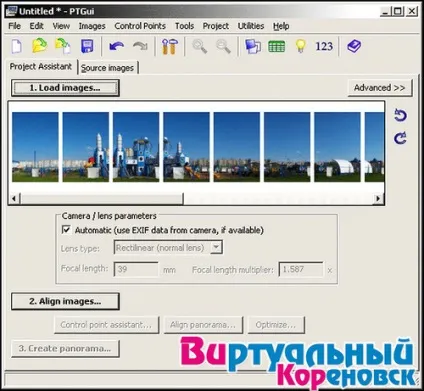This screenshot has width=424, height=391.
Task: Open the Tools menu
Action: (184, 26)
